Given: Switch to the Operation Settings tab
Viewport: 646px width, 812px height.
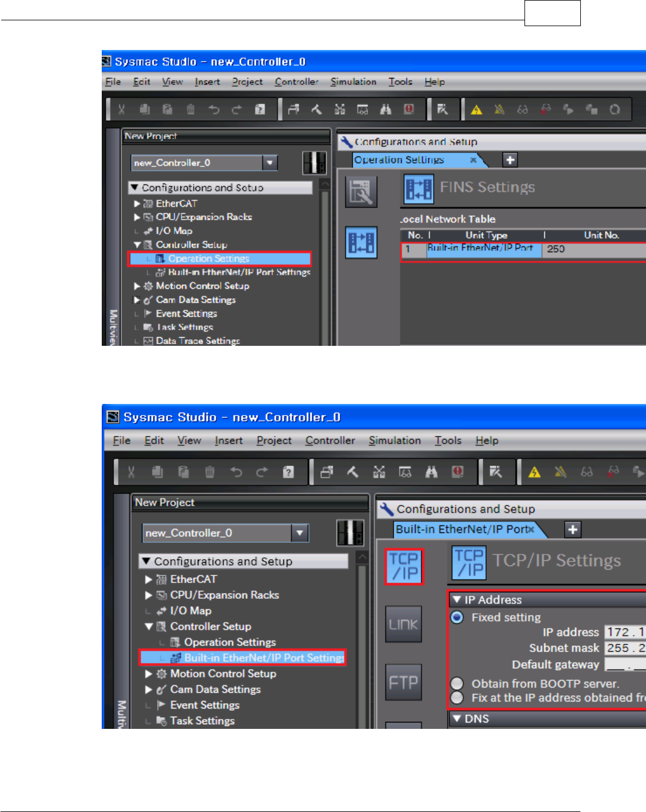Looking at the screenshot, I should pos(399,160).
